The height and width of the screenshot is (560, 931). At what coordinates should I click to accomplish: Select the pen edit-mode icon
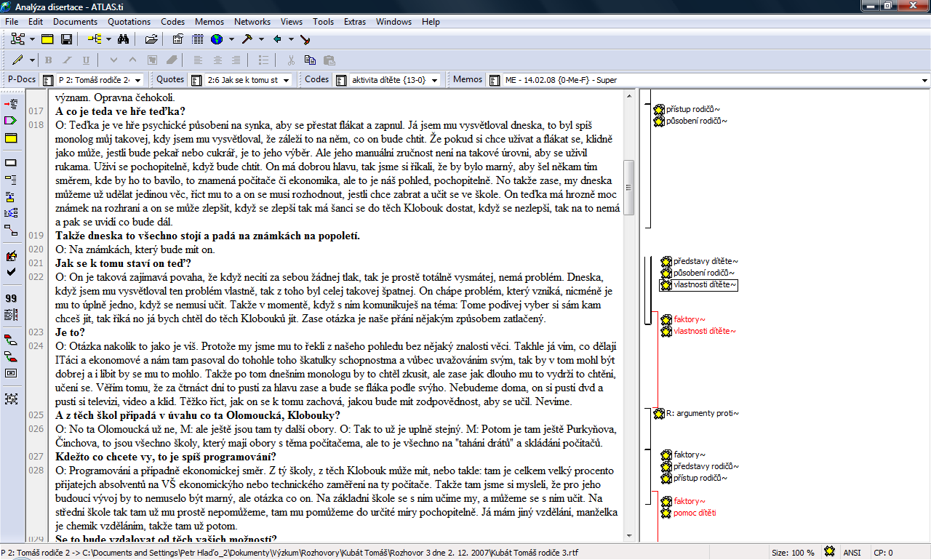click(17, 60)
